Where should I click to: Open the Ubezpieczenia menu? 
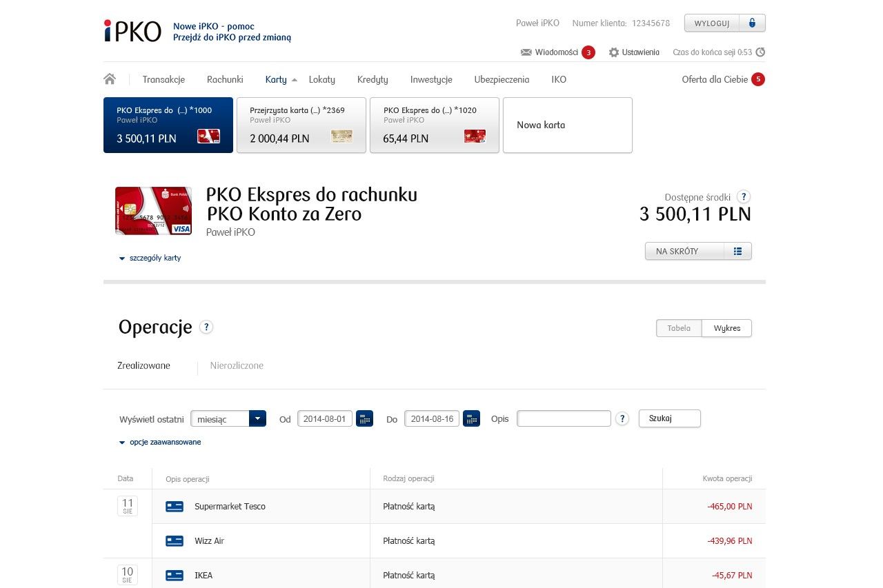coord(502,79)
